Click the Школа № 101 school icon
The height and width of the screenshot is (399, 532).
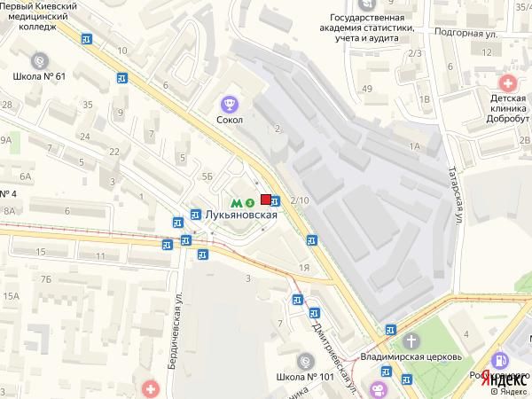305,362
